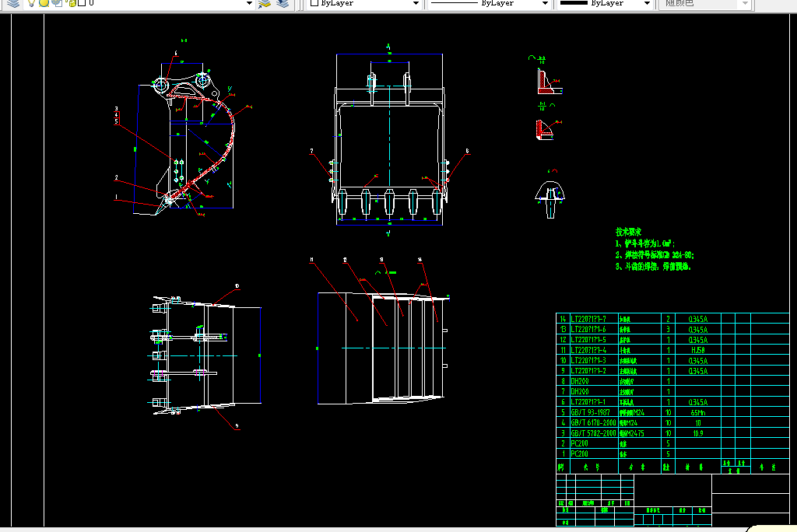This screenshot has height=532, width=797.
Task: Click the bucket tooth detail view
Action: pyautogui.click(x=550, y=199)
